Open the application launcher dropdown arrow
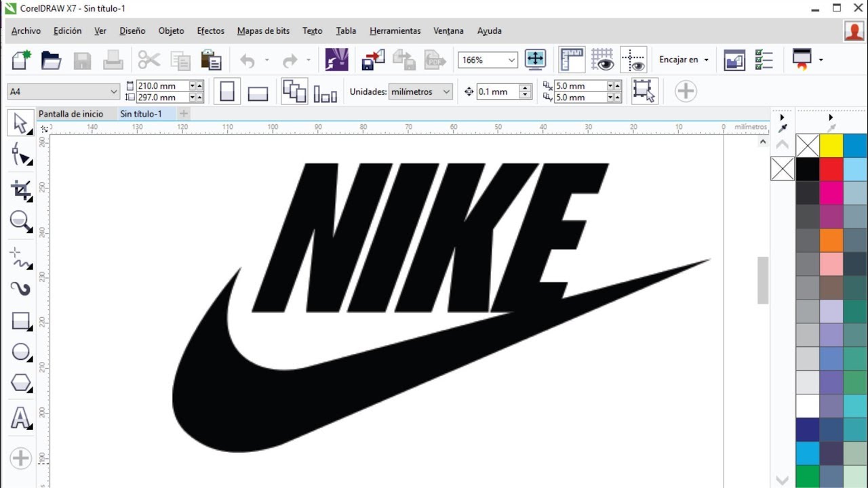The width and height of the screenshot is (868, 488). point(821,60)
